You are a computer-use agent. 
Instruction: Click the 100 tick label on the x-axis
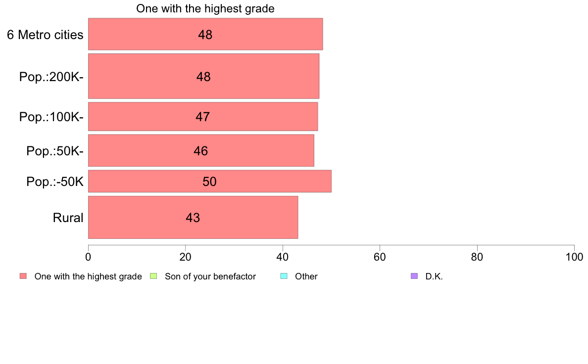pos(574,257)
